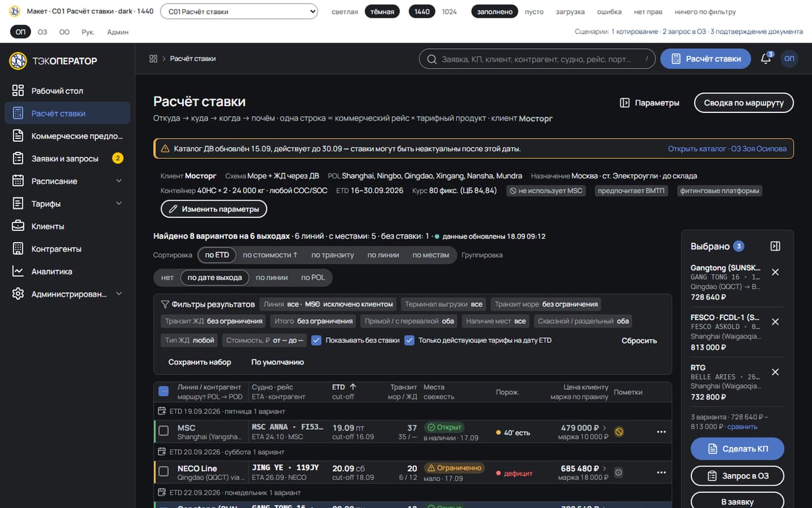
Task: Collapse the Выбрано panel
Action: click(x=775, y=246)
